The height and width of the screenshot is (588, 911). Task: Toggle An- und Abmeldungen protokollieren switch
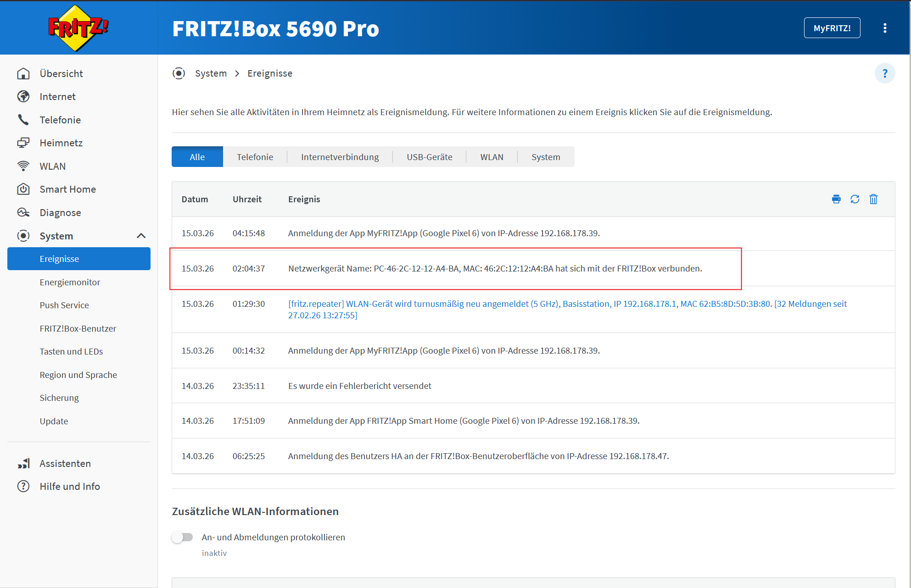click(x=183, y=537)
